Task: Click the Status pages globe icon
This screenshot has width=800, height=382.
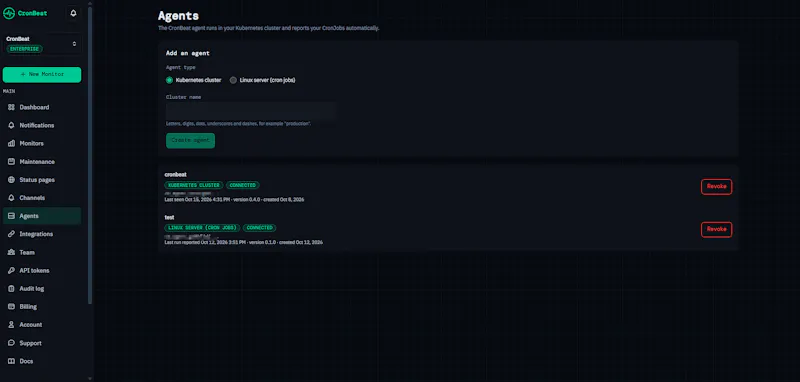Action: coord(11,180)
